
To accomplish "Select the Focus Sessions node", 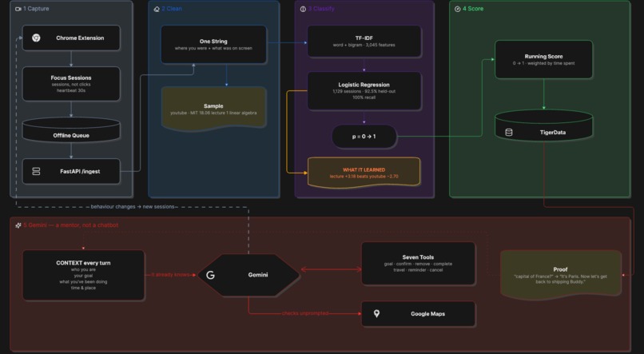I will pos(71,84).
